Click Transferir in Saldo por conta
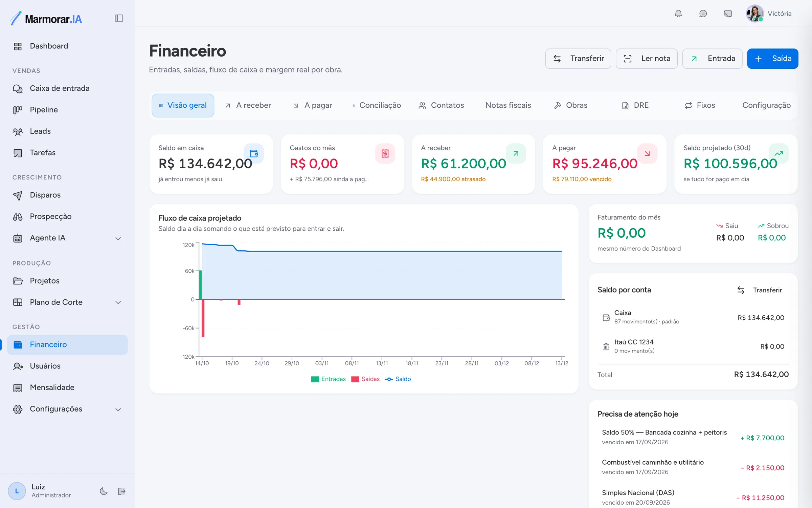The width and height of the screenshot is (812, 508). [x=760, y=290]
